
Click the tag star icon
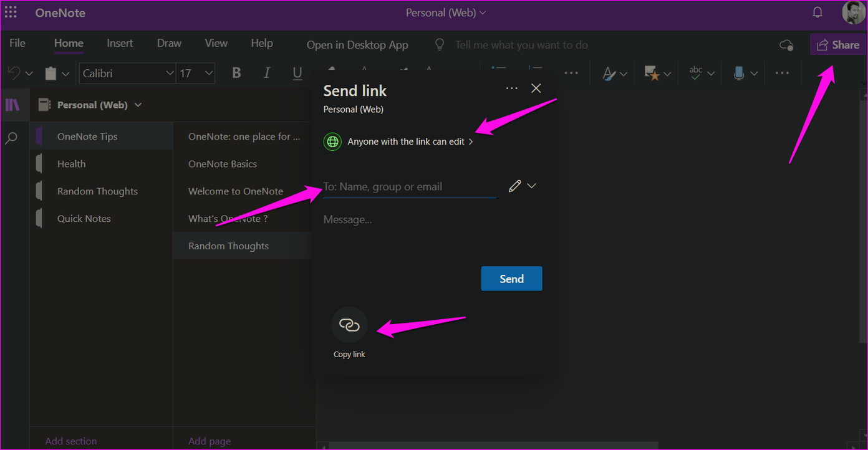pos(652,74)
